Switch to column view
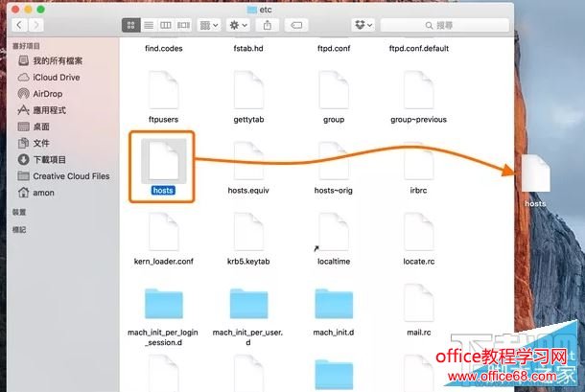The width and height of the screenshot is (585, 392). pos(166,25)
